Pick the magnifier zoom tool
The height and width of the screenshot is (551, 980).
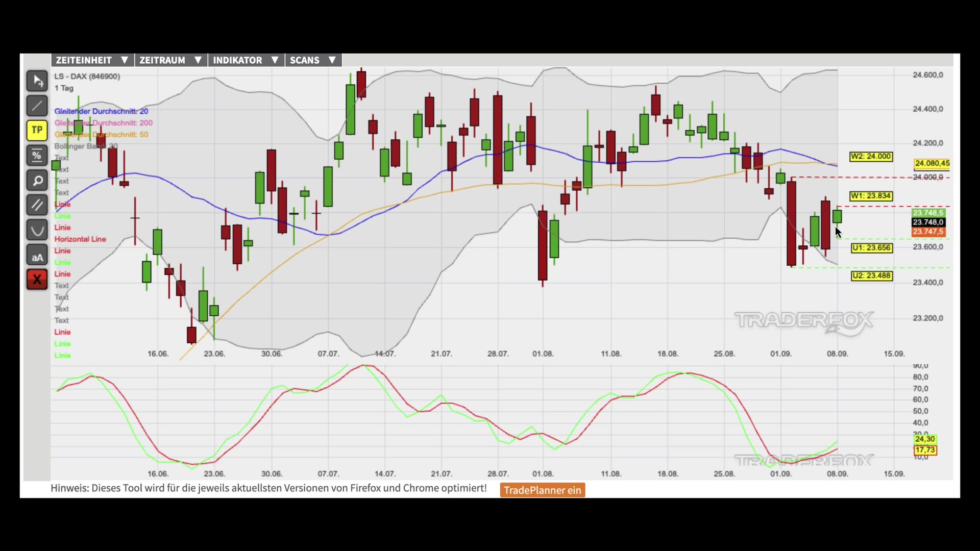tap(37, 180)
